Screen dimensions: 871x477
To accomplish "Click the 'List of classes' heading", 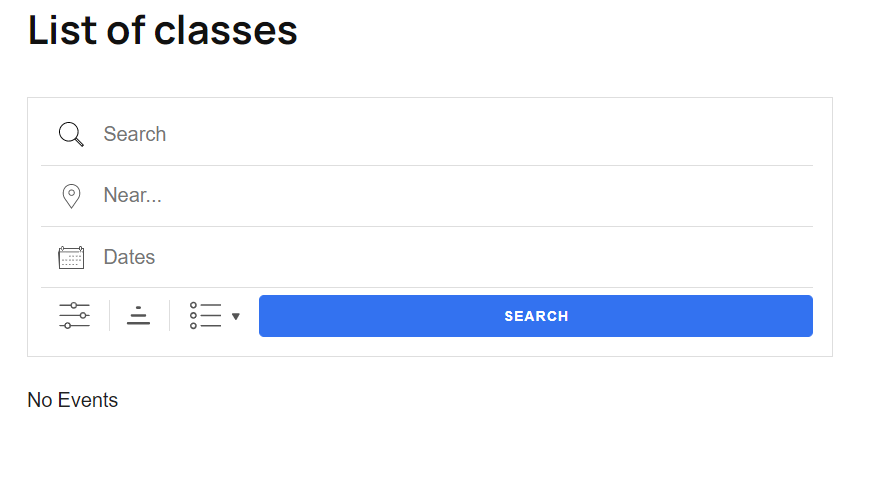I will pyautogui.click(x=163, y=31).
